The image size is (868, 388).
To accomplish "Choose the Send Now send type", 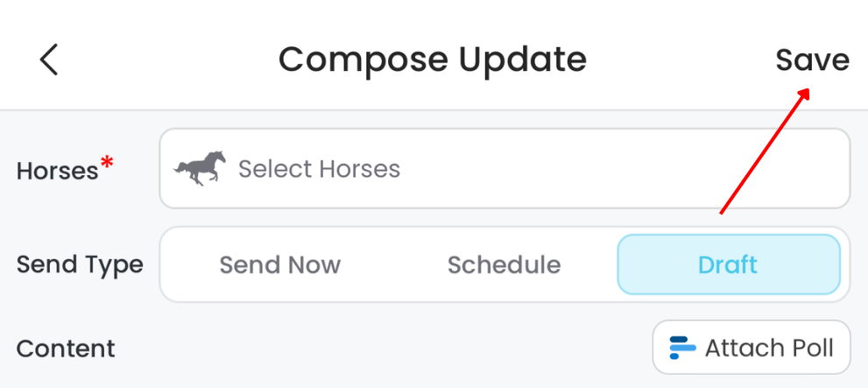I will [279, 265].
